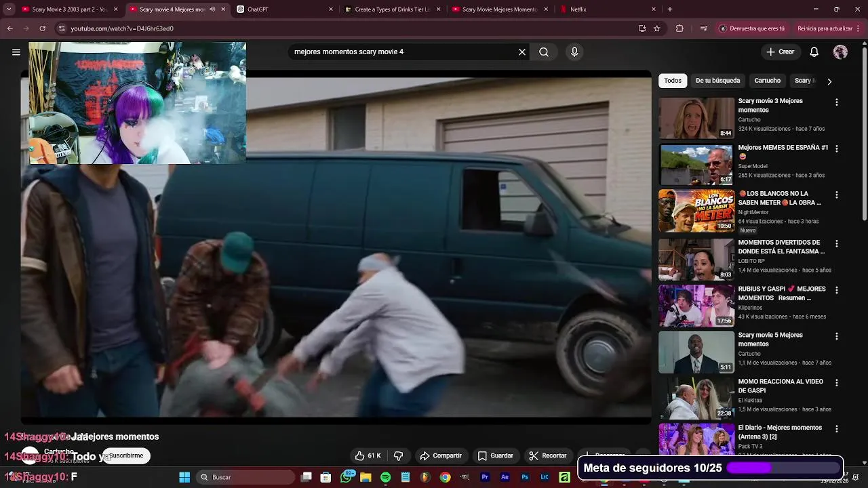
Task: Select the Cartucho filter chip
Action: tap(768, 81)
